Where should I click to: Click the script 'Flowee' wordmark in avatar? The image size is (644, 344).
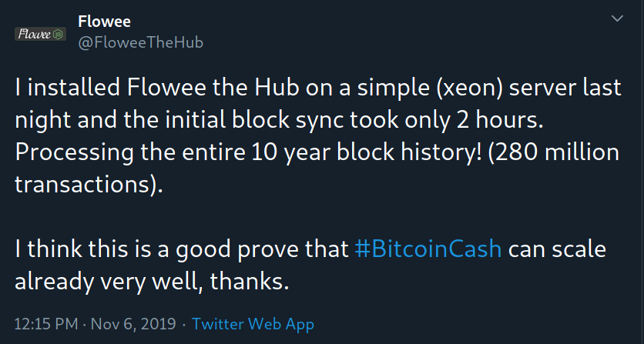[35, 34]
